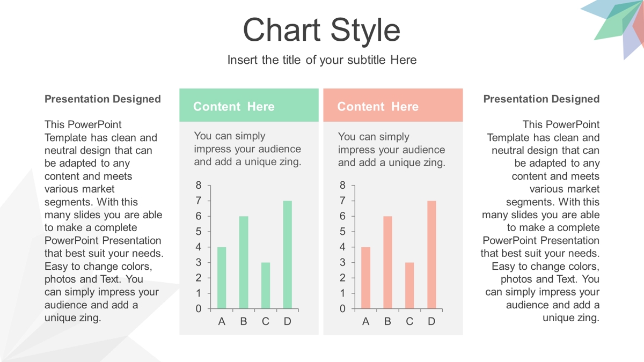This screenshot has width=644, height=362.
Task: Select the Chart Style title text
Action: [321, 30]
